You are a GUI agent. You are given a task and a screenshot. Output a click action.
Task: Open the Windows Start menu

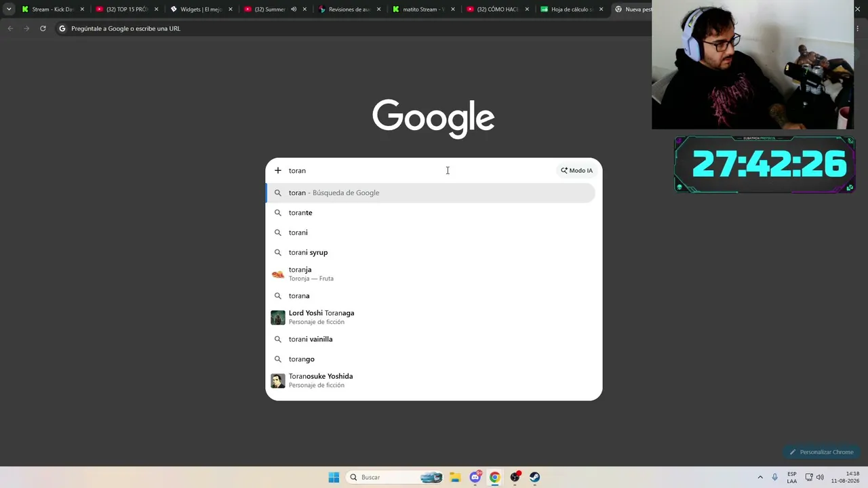point(334,477)
